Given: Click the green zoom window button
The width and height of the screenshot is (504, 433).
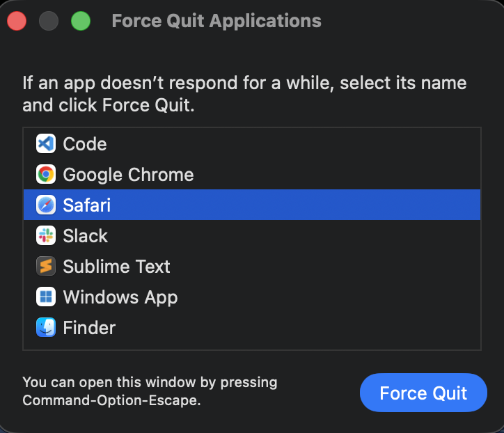Looking at the screenshot, I should tap(81, 21).
